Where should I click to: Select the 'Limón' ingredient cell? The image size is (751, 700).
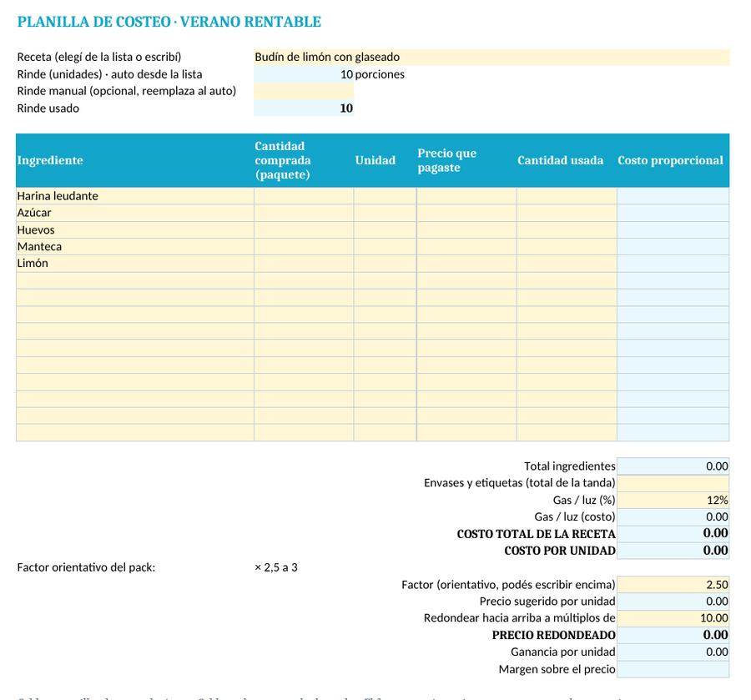click(135, 264)
